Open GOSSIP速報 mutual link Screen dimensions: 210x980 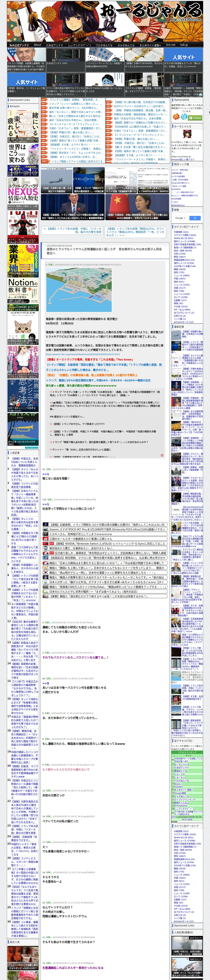[x=176, y=199]
